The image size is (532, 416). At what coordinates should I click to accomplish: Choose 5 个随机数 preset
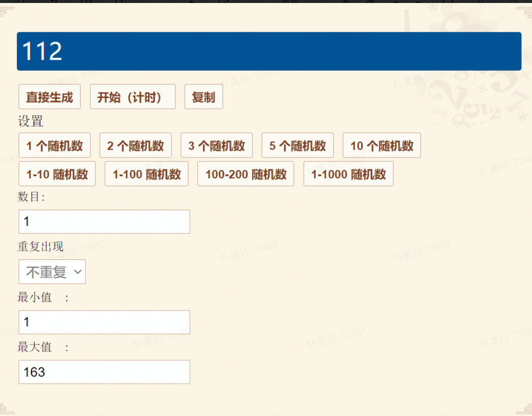coord(297,146)
